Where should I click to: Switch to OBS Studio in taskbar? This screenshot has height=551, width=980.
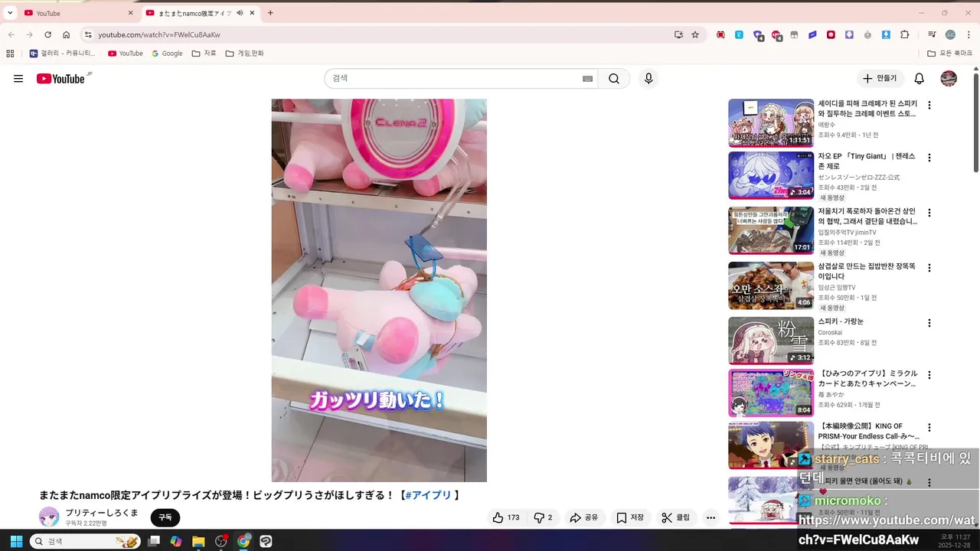[x=221, y=541]
